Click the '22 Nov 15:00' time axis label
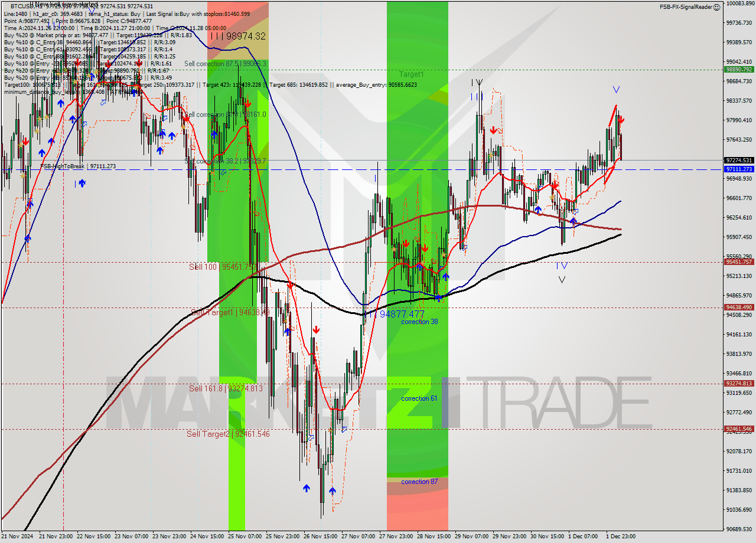The height and width of the screenshot is (543, 756). pos(95,537)
